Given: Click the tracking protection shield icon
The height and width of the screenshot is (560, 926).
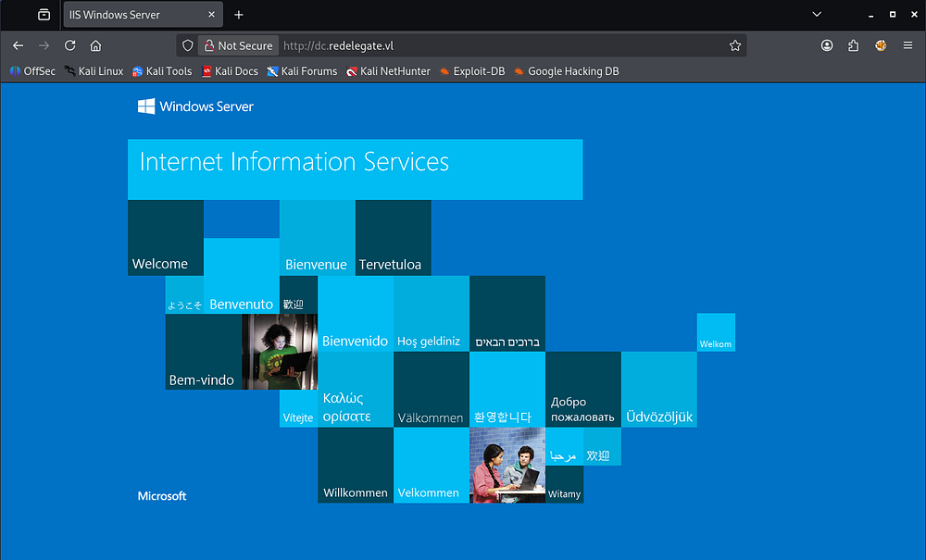Looking at the screenshot, I should tap(187, 45).
